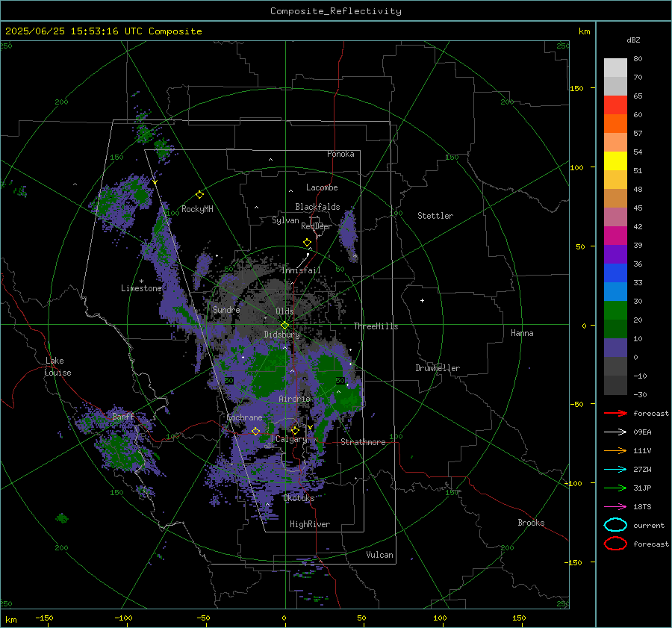Viewport: 672px width, 628px height.
Task: Click the Limestone label
Action: click(x=141, y=288)
